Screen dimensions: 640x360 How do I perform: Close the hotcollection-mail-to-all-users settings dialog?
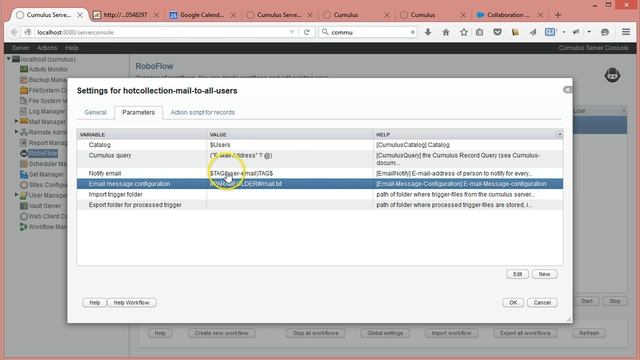pyautogui.click(x=567, y=90)
